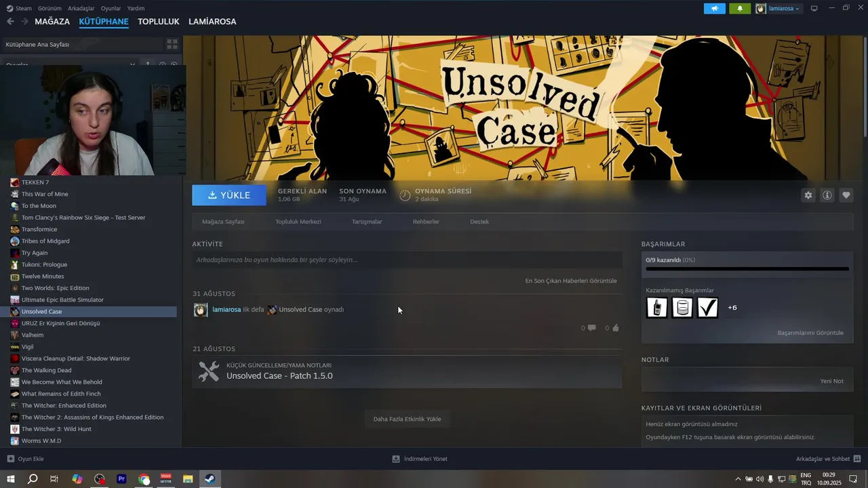
Task: Click the library grid view icon
Action: [x=172, y=44]
